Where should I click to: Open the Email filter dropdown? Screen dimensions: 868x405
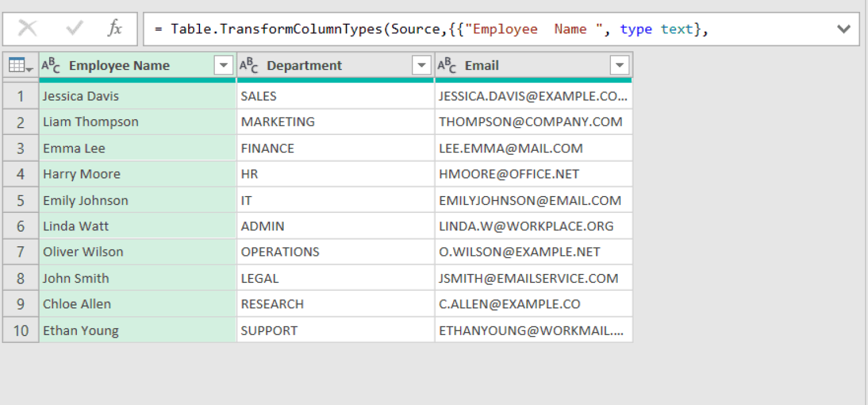tap(620, 65)
